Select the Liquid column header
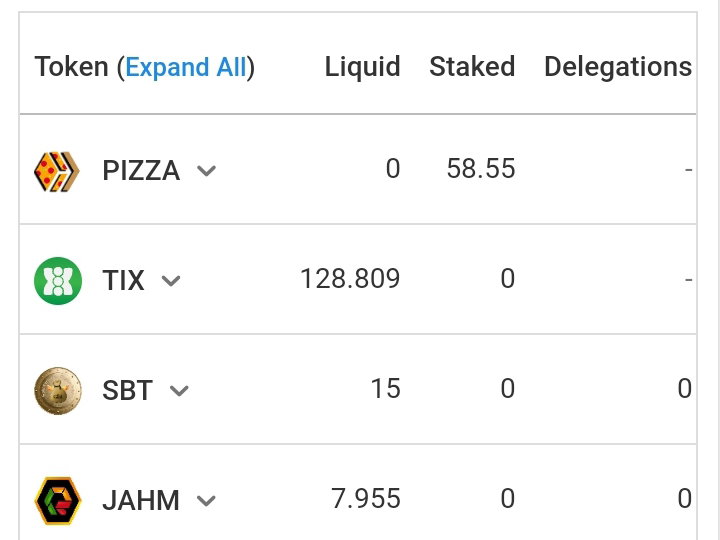 click(362, 67)
